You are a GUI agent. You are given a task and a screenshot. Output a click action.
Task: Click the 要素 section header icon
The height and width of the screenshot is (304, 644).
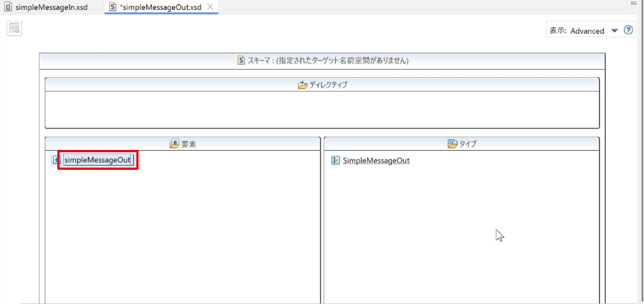coord(174,144)
